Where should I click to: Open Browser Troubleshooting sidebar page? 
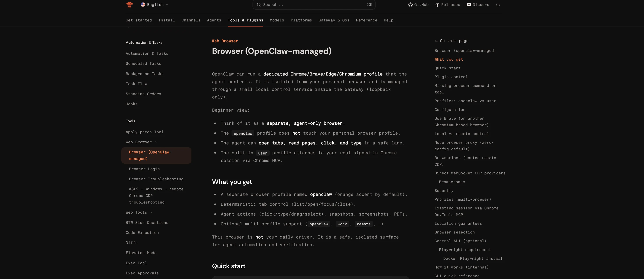coord(156,179)
